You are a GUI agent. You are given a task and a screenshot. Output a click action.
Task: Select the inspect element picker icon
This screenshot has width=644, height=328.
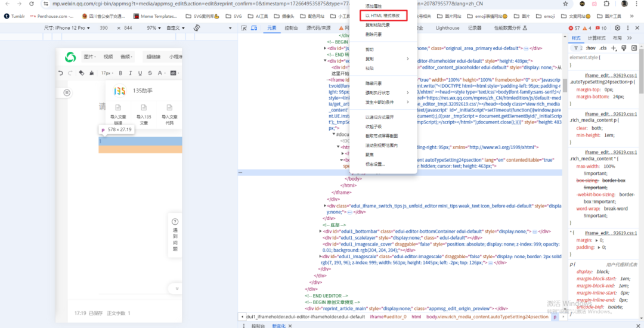coord(244,28)
